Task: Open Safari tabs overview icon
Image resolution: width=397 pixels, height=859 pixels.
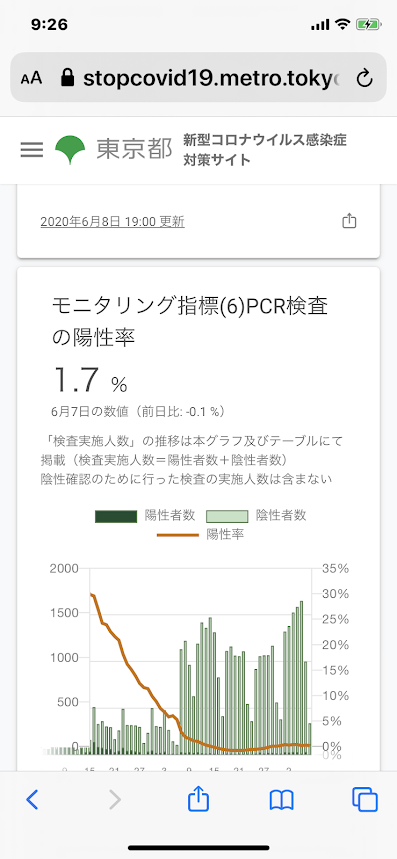Action: [365, 799]
